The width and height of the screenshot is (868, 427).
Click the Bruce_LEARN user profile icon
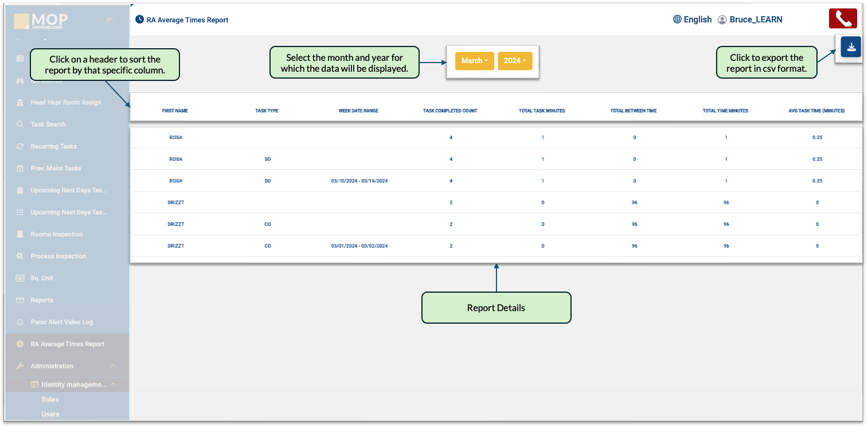point(722,20)
